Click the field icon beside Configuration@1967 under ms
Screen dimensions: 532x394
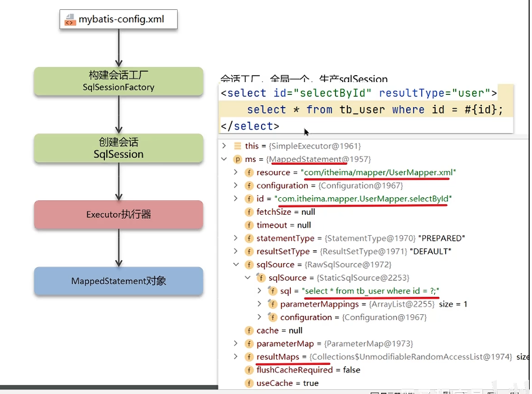click(x=249, y=186)
